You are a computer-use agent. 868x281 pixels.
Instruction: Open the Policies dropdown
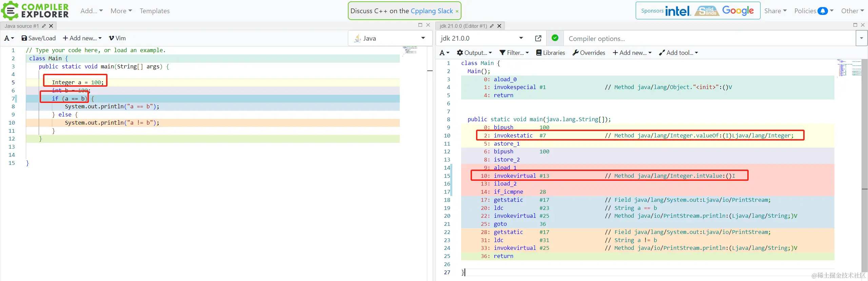pos(814,11)
